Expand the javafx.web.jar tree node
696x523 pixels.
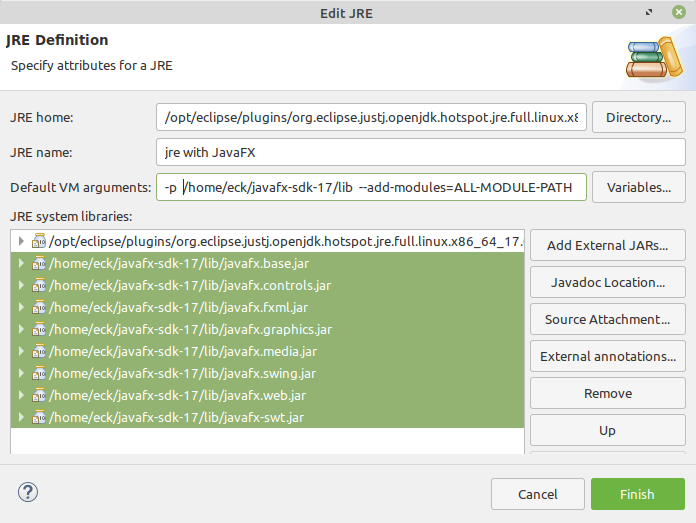click(x=21, y=395)
